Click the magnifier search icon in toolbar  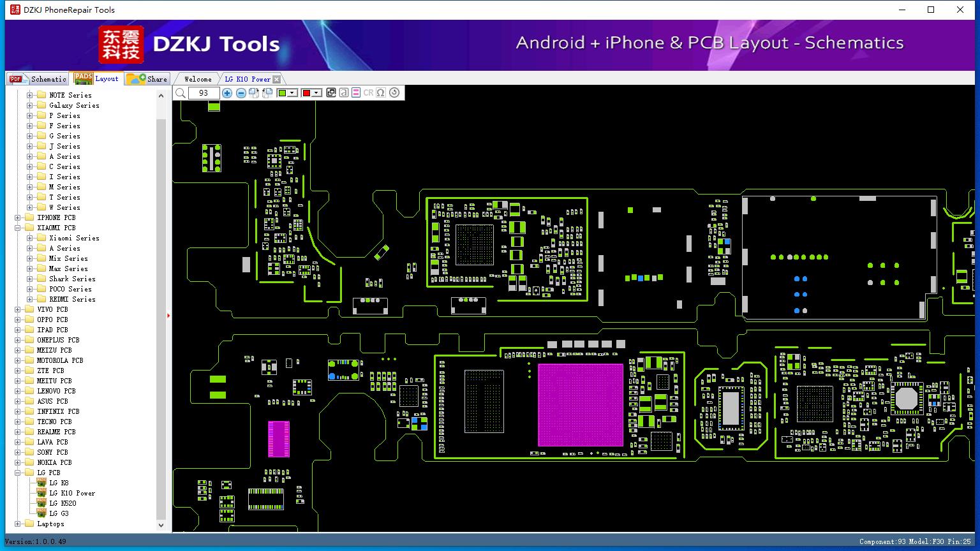tap(181, 93)
